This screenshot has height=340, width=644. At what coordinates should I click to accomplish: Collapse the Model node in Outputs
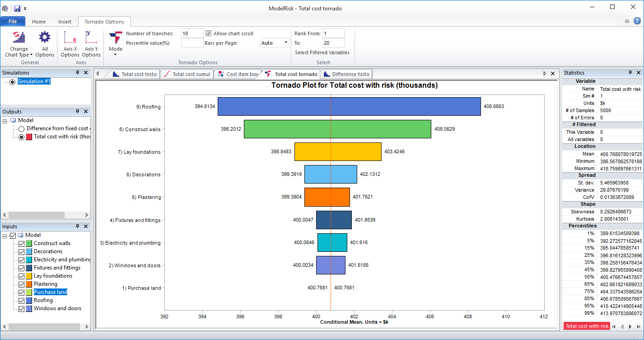coord(5,121)
